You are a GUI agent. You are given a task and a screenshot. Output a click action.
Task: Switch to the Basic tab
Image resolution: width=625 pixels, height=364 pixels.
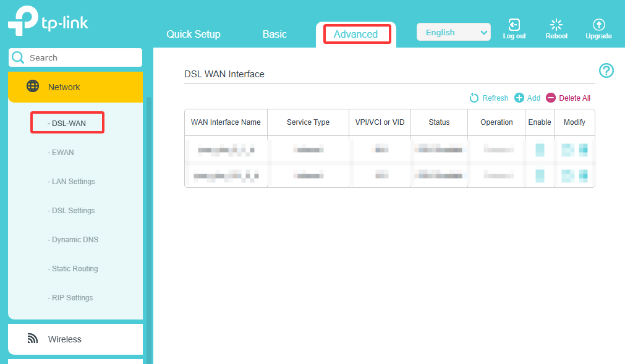274,35
